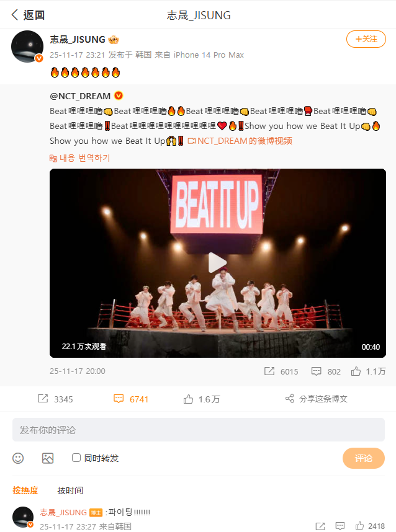
Task: Enable the 同时转发 checkbox
Action: point(76,458)
